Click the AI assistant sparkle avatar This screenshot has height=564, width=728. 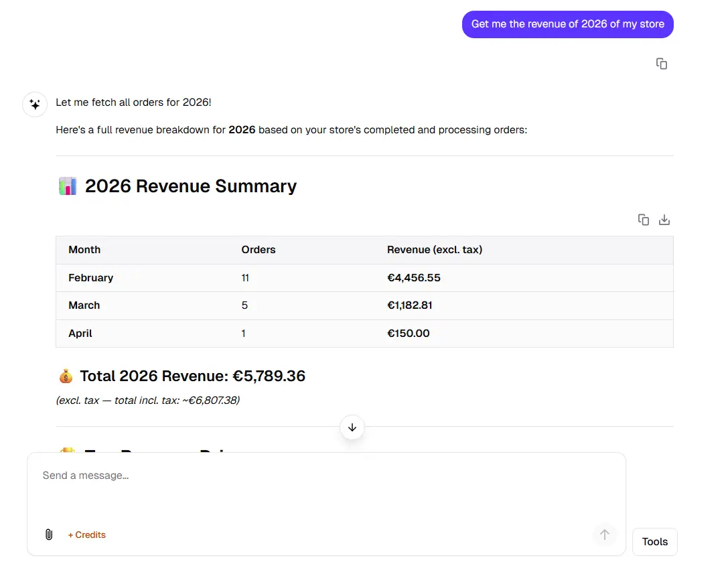[x=35, y=104]
